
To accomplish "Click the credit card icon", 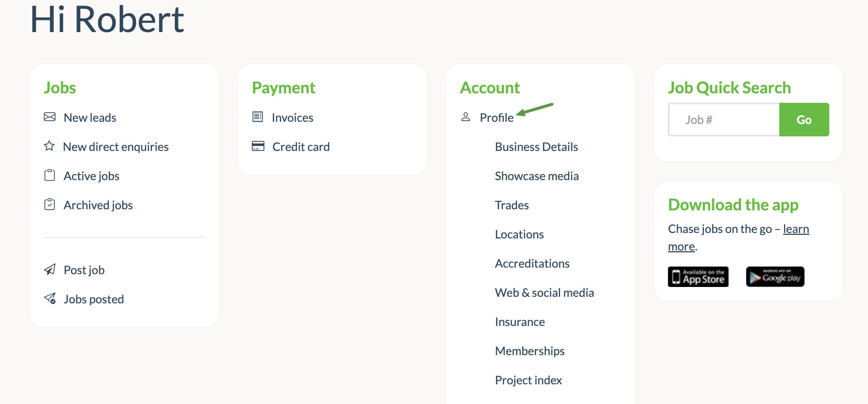I will point(258,146).
